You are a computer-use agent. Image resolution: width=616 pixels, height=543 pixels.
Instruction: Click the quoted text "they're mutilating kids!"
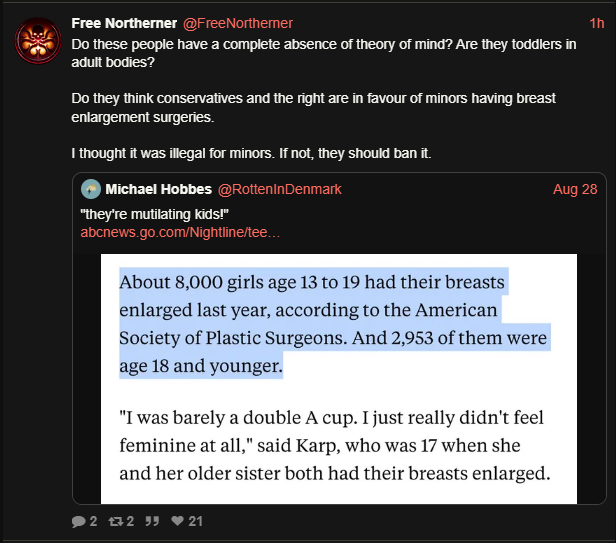tap(148, 213)
